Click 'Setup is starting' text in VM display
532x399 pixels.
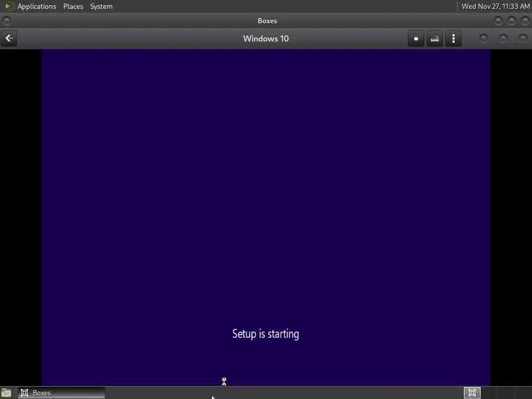[x=265, y=334]
